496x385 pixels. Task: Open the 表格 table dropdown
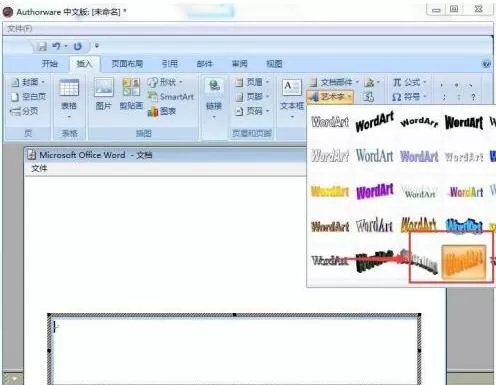69,99
